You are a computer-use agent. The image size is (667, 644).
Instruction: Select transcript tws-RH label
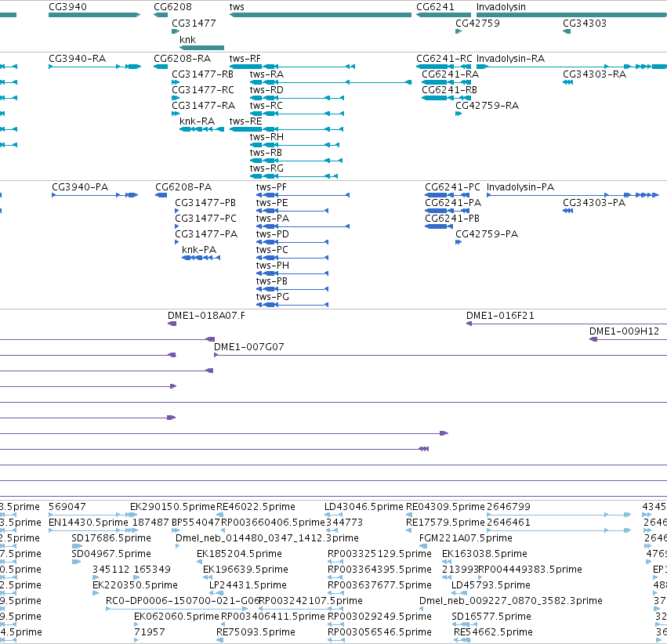(266, 137)
